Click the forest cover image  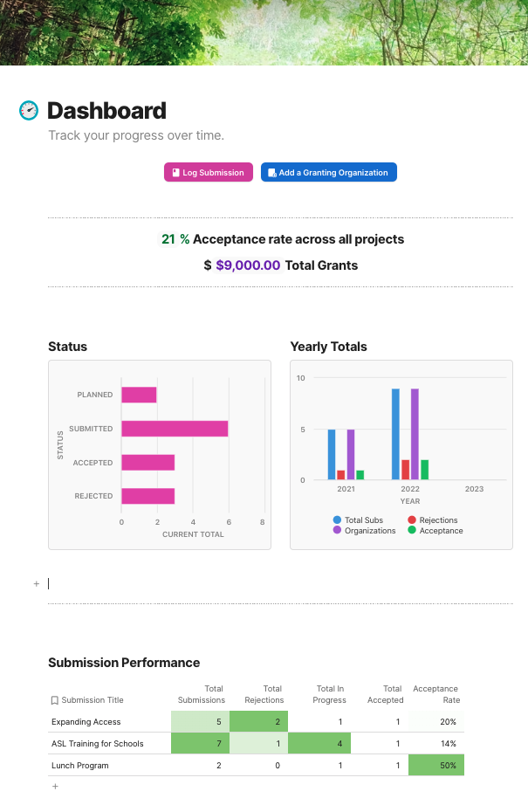pyautogui.click(x=264, y=32)
